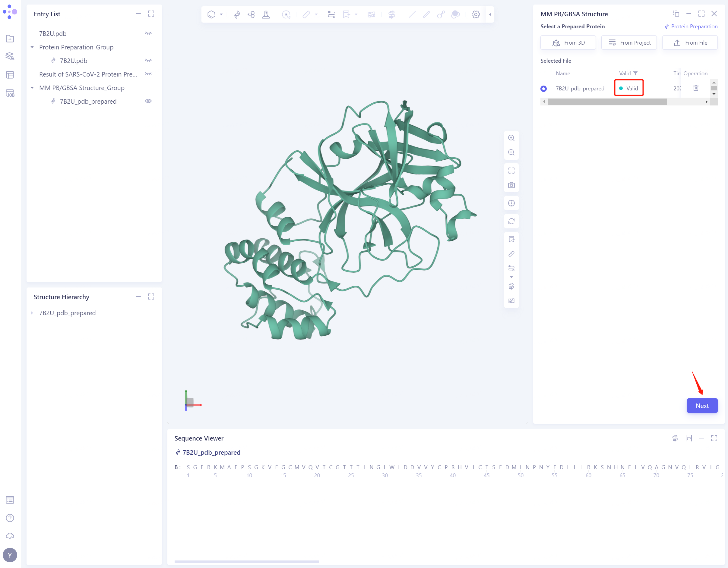Click the Next button to proceed

(x=702, y=406)
